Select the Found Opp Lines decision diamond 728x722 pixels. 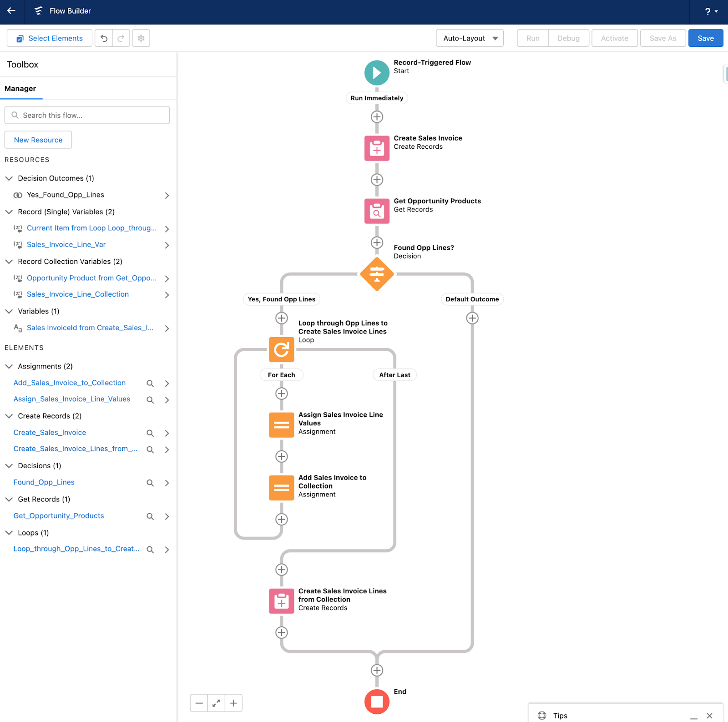pos(377,274)
